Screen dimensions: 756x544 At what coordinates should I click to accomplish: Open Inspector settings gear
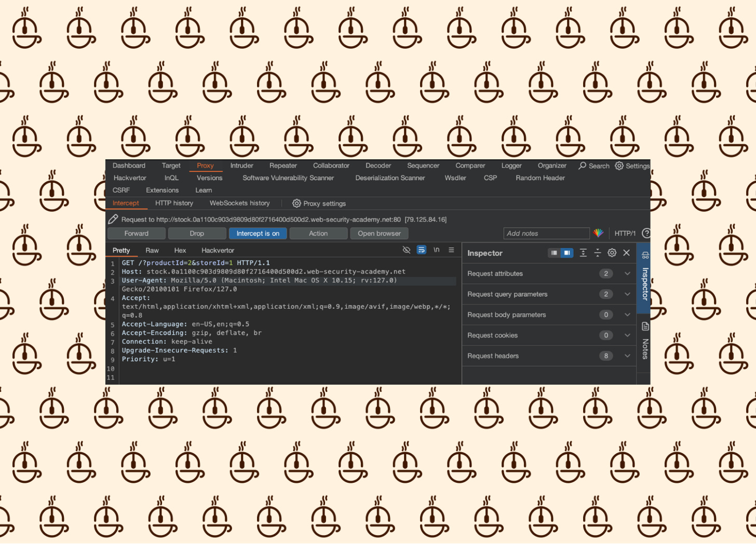click(612, 253)
